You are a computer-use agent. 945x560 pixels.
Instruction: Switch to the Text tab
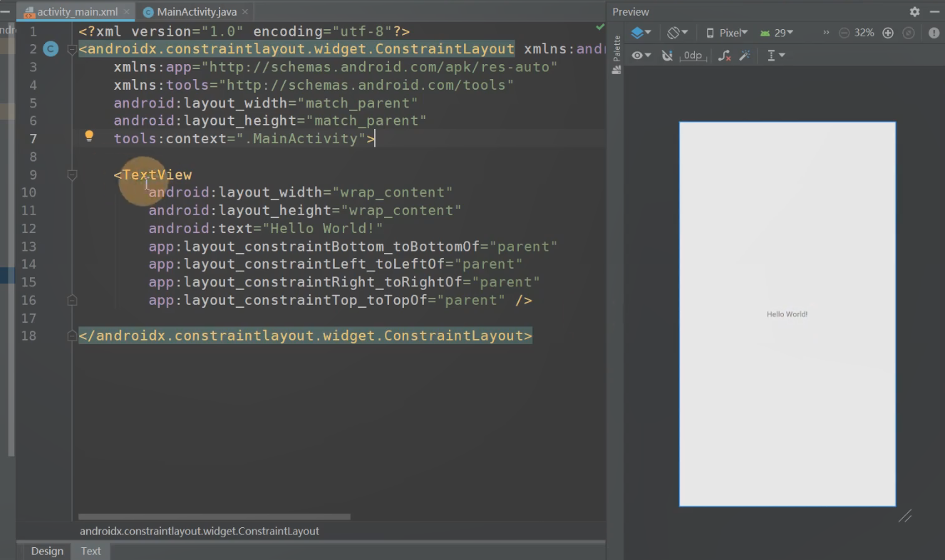click(x=91, y=551)
